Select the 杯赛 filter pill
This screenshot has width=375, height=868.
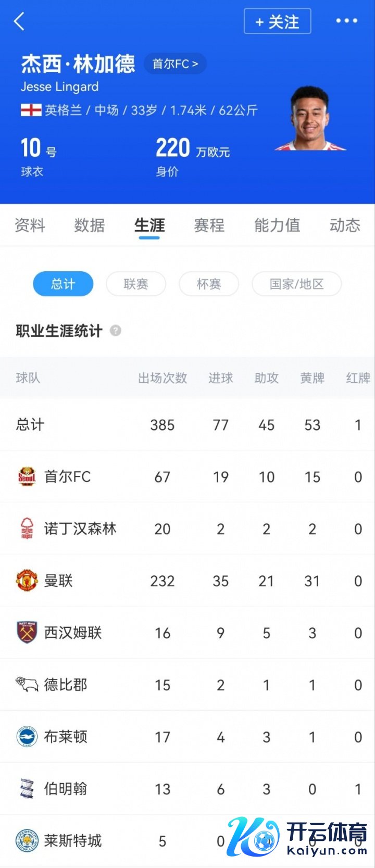point(209,284)
